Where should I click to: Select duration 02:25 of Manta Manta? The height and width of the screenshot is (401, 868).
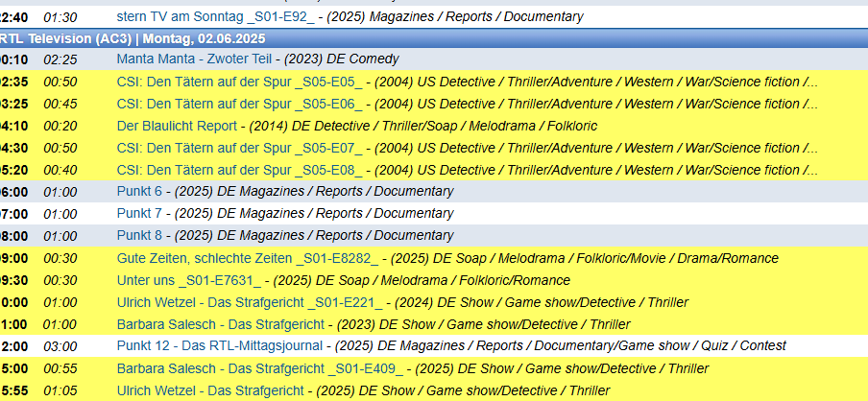60,59
